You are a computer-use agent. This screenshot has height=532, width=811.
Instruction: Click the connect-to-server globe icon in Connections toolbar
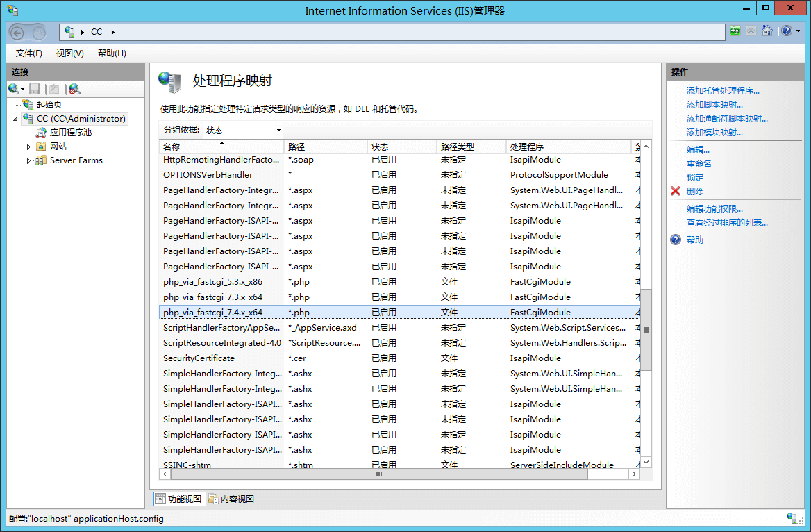(x=12, y=89)
